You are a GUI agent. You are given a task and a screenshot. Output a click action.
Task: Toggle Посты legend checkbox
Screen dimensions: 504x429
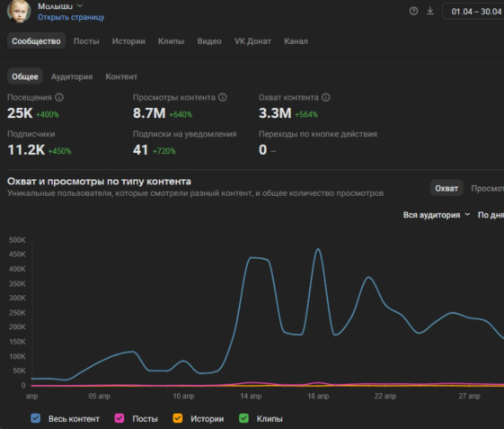coord(119,418)
